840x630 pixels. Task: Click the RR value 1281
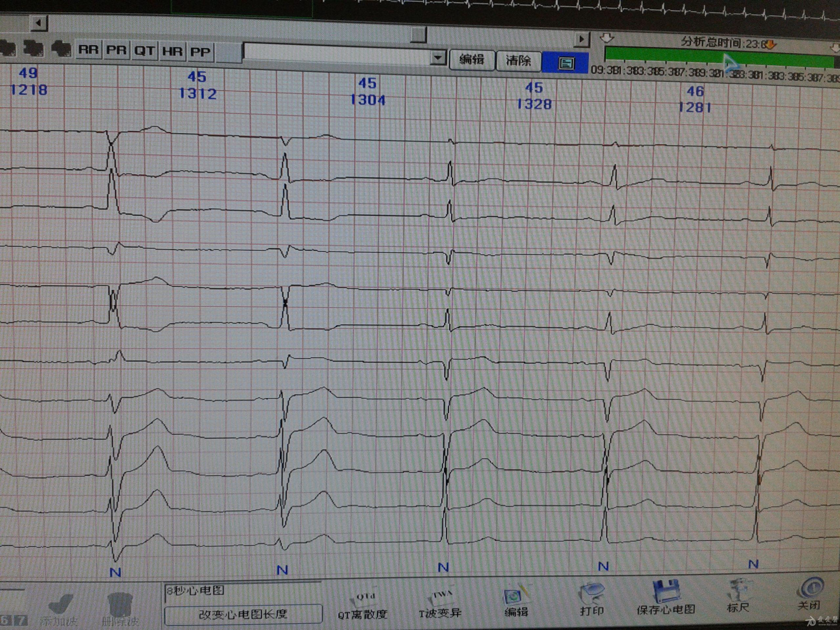click(x=695, y=107)
